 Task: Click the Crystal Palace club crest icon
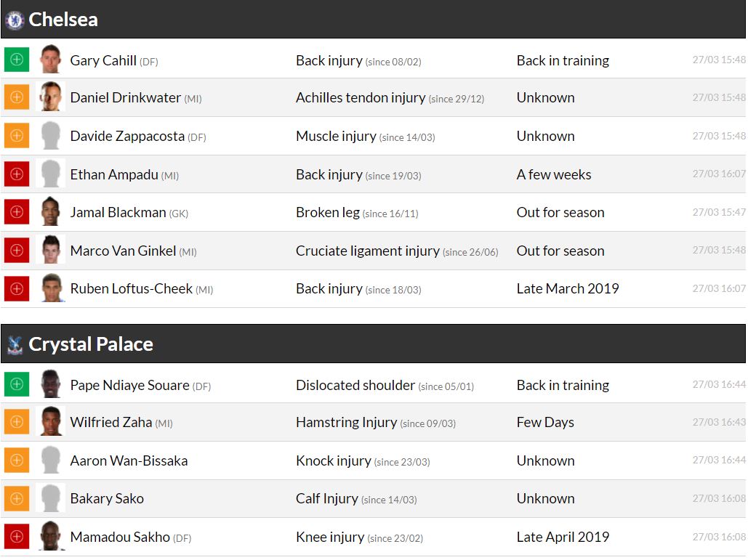15,344
